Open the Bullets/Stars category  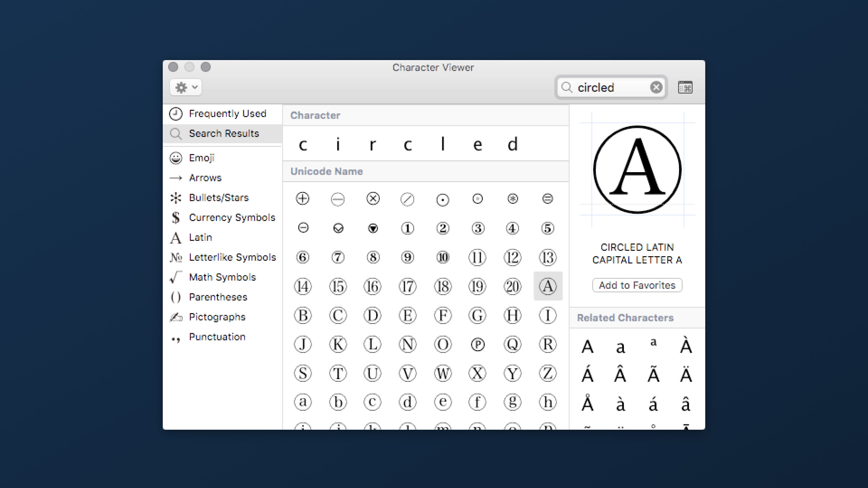point(222,198)
